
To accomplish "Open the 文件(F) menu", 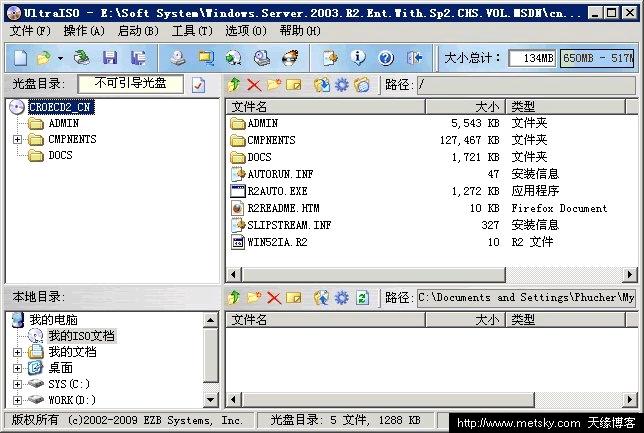I will click(x=30, y=31).
